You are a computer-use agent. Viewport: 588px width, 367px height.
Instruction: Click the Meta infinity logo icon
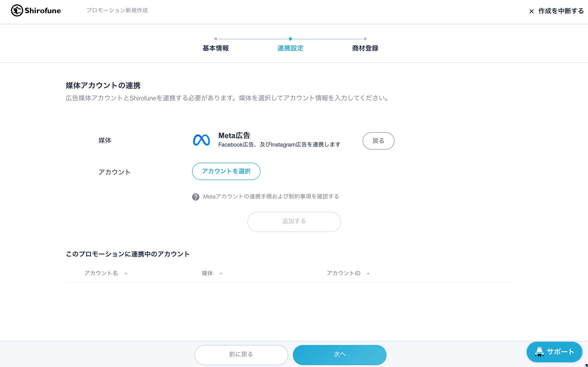[x=201, y=140]
